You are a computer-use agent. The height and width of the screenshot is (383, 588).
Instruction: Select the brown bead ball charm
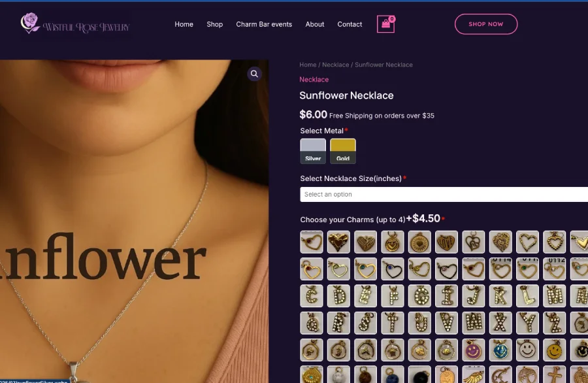365,375
